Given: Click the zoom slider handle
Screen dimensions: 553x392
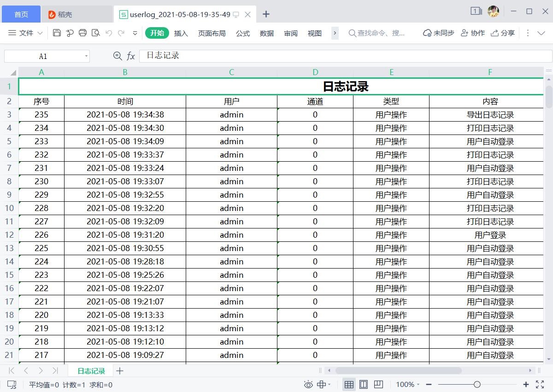Looking at the screenshot, I should coord(477,384).
